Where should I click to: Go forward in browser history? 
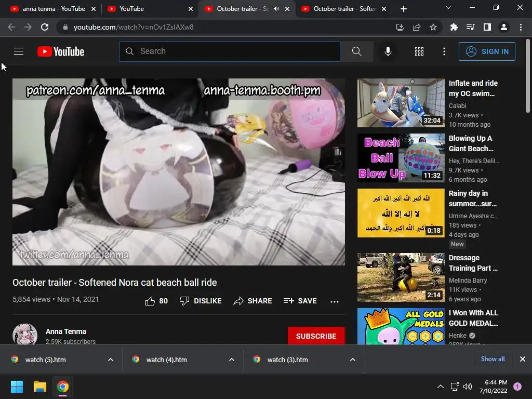[x=28, y=27]
